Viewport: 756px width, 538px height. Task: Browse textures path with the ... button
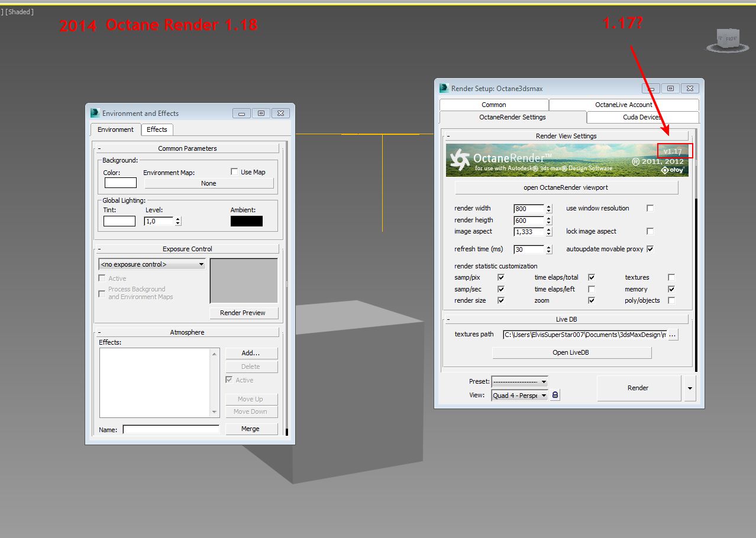673,335
